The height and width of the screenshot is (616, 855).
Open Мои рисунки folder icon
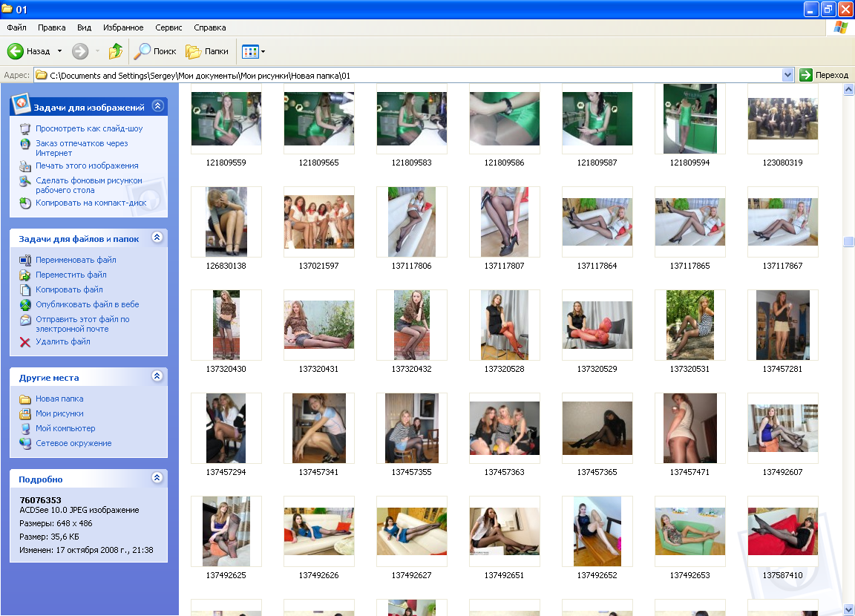[x=25, y=413]
